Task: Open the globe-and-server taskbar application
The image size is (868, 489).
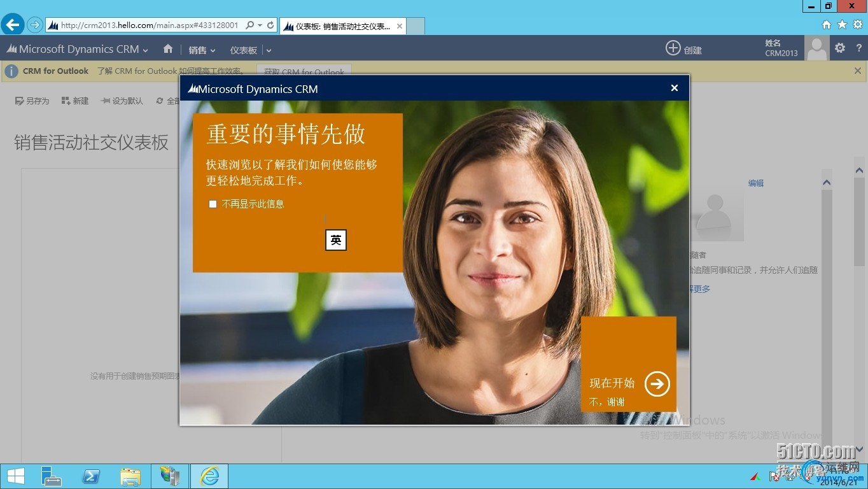Action: tap(170, 476)
